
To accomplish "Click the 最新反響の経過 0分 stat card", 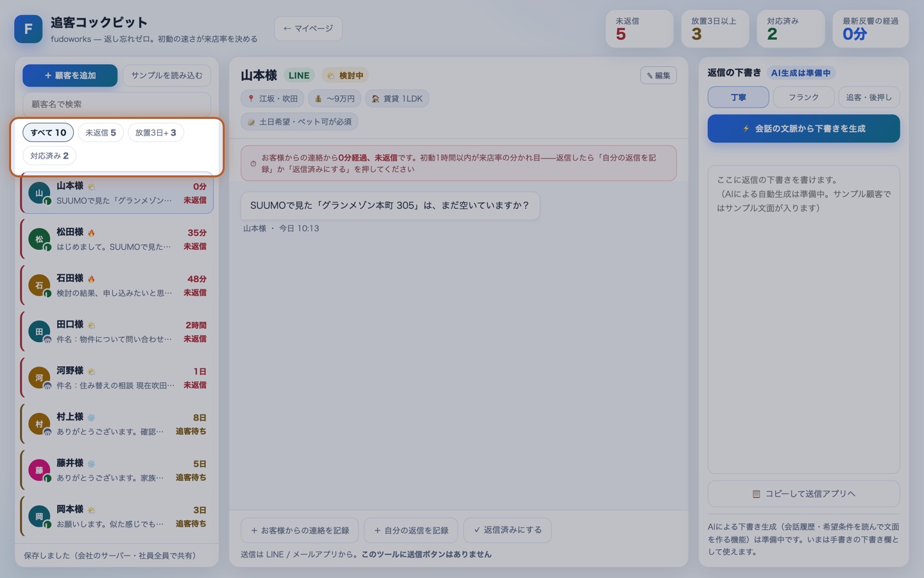I will tap(871, 29).
